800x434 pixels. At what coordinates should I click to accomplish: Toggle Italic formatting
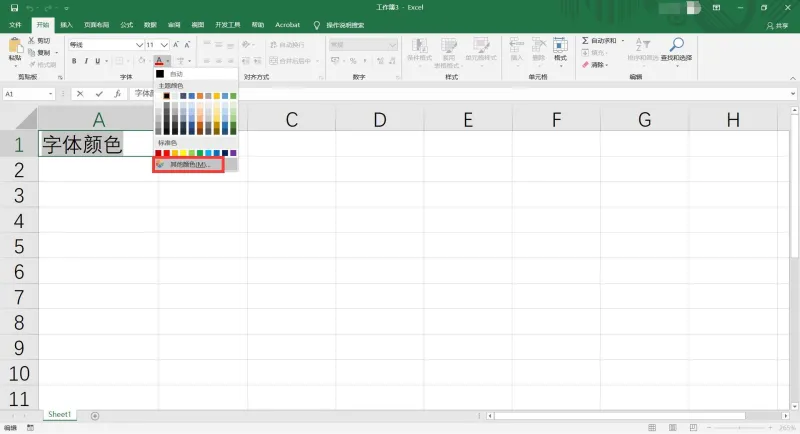(x=86, y=61)
